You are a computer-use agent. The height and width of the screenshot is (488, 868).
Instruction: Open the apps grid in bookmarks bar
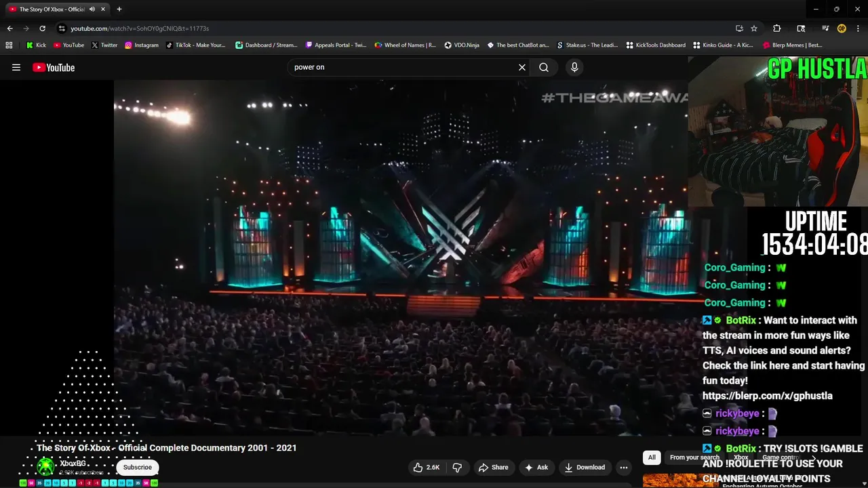tap(9, 45)
